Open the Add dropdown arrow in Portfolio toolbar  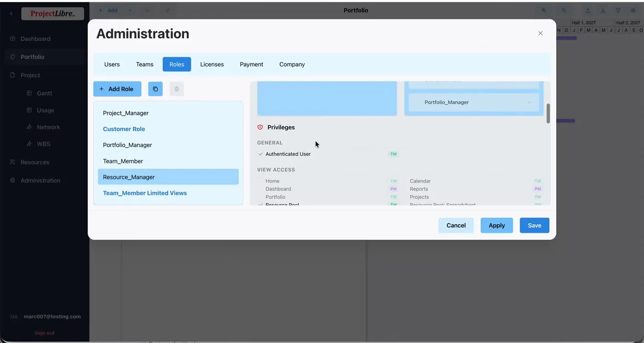tap(130, 10)
